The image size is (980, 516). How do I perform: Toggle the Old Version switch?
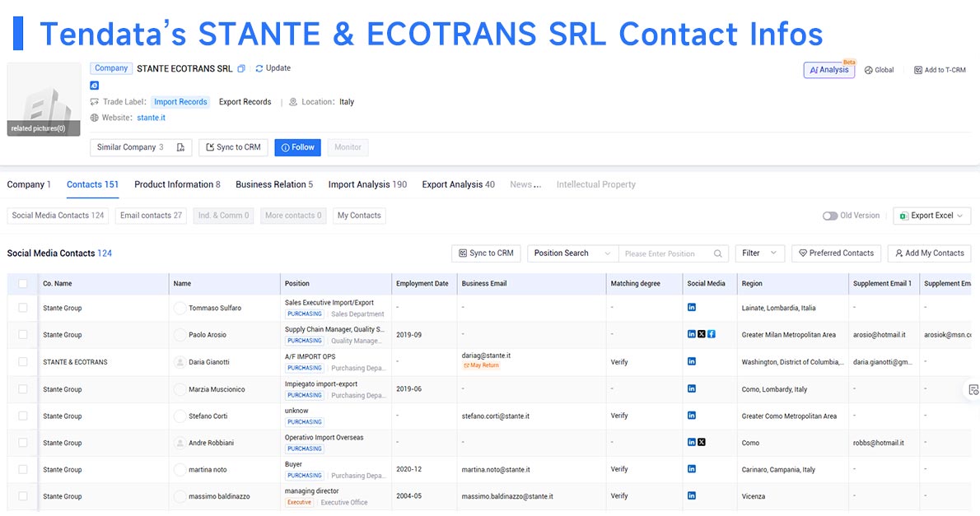(x=830, y=216)
